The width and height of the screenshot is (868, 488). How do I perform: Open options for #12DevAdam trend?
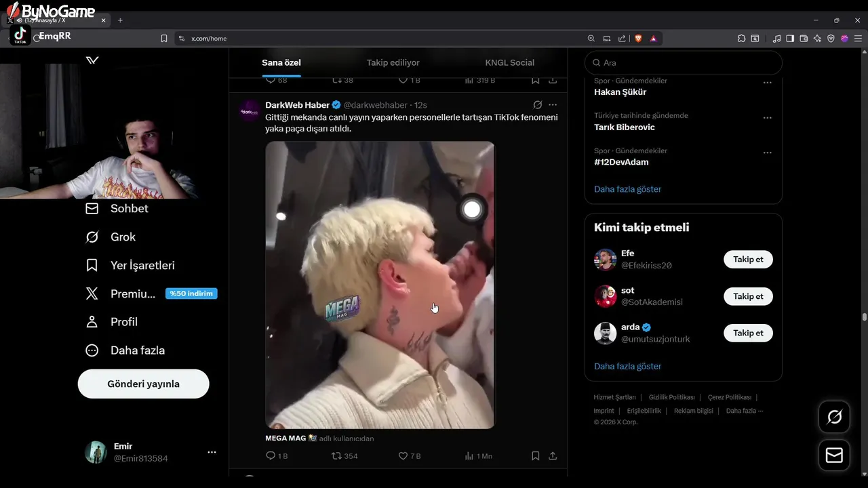[x=768, y=153]
